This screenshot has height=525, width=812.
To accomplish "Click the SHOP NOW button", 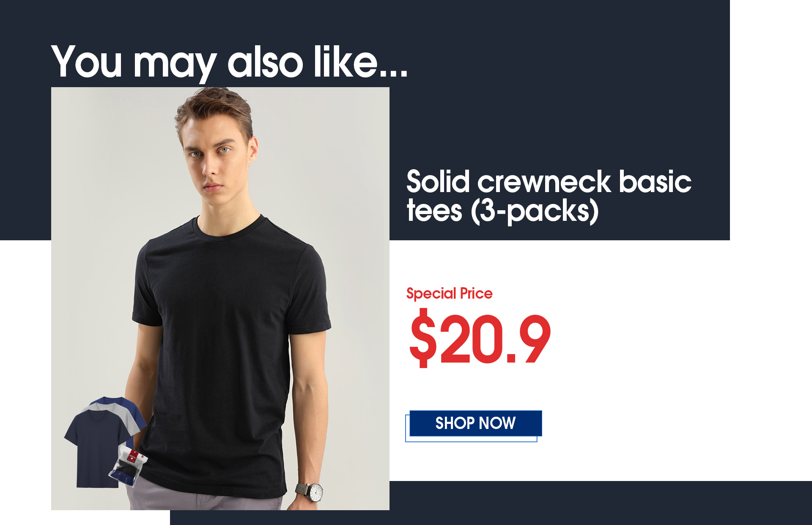I will coord(475,423).
